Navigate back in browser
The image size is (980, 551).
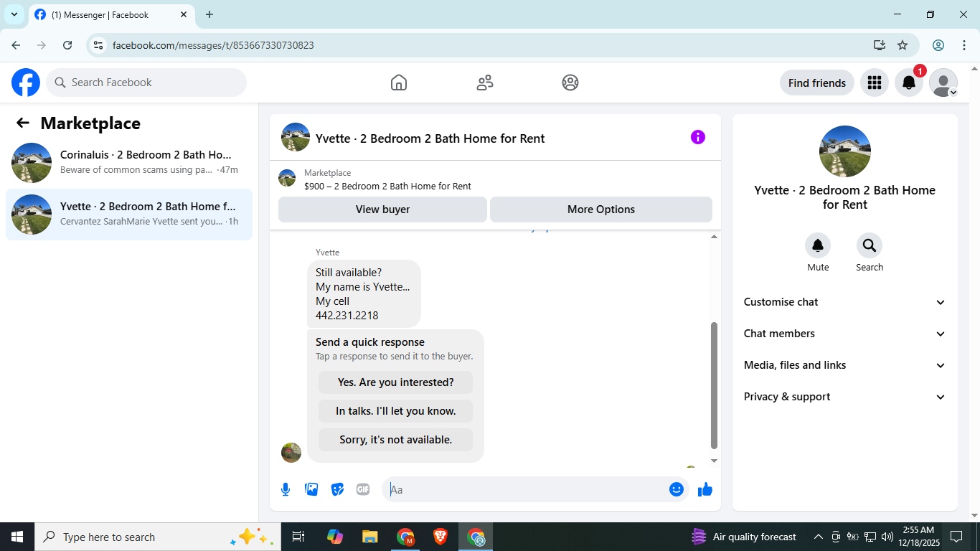[x=16, y=45]
